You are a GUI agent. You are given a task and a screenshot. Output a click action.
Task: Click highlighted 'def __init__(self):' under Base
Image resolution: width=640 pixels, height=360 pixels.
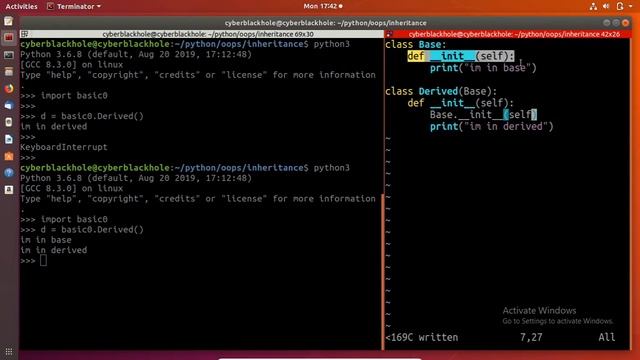click(460, 56)
